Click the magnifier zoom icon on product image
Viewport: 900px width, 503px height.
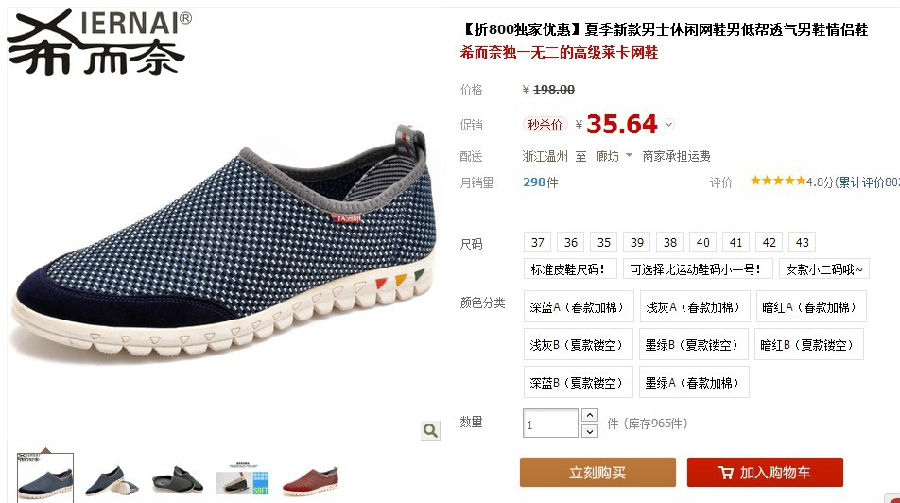point(430,430)
